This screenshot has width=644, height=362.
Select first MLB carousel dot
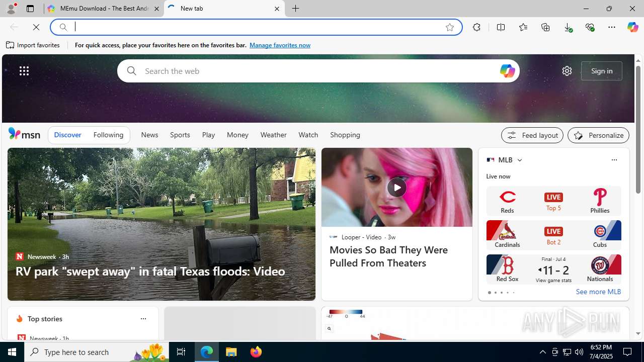point(489,293)
